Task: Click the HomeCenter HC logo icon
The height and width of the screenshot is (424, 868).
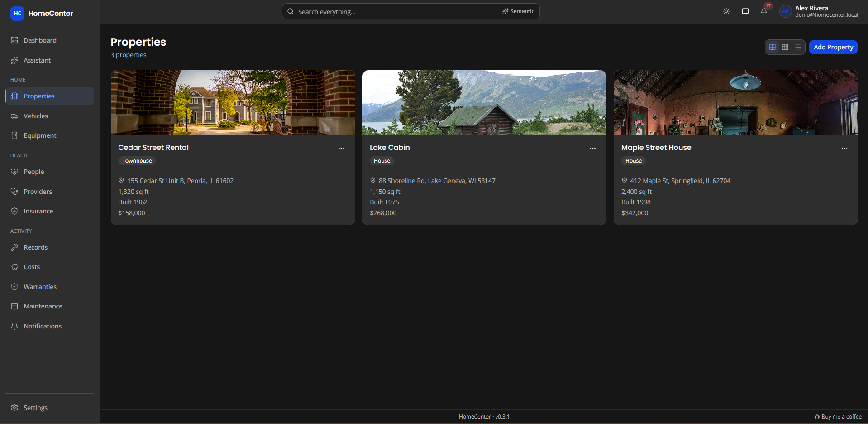Action: pyautogui.click(x=17, y=14)
